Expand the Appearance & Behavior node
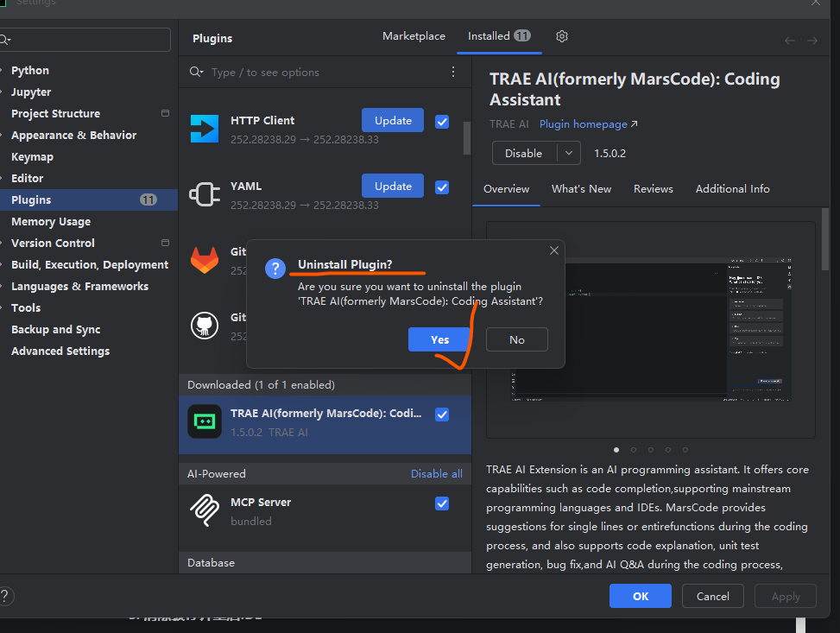The width and height of the screenshot is (840, 633). point(2,135)
